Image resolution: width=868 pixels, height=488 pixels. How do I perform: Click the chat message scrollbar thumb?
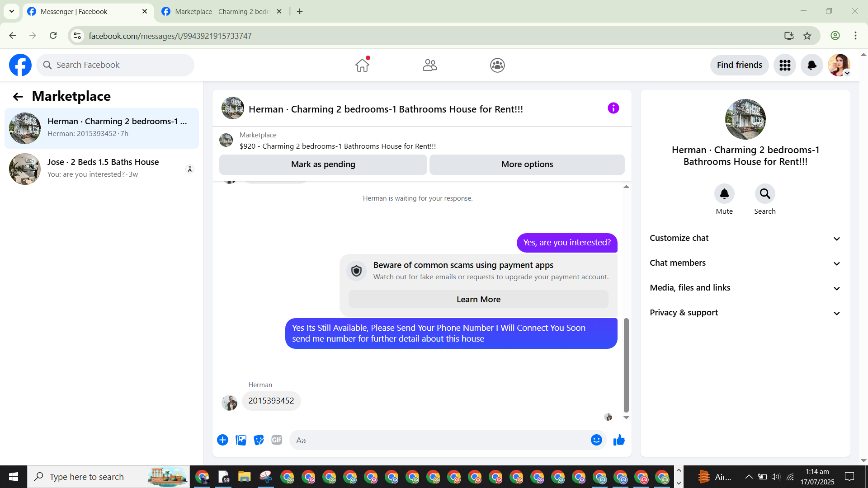click(626, 365)
